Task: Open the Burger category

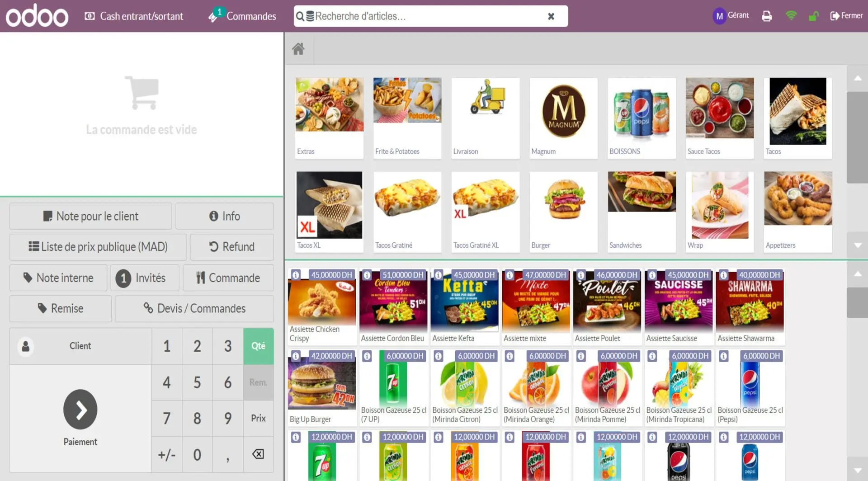Action: tap(563, 212)
